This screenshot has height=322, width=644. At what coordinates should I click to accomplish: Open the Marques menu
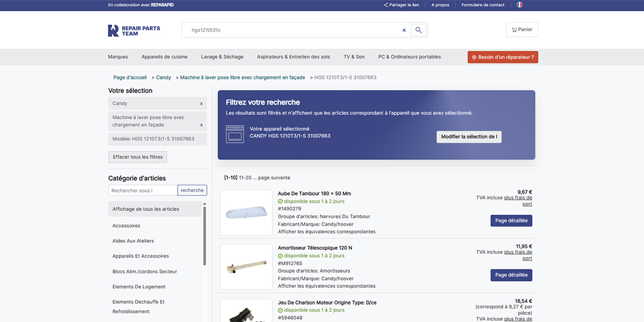118,57
